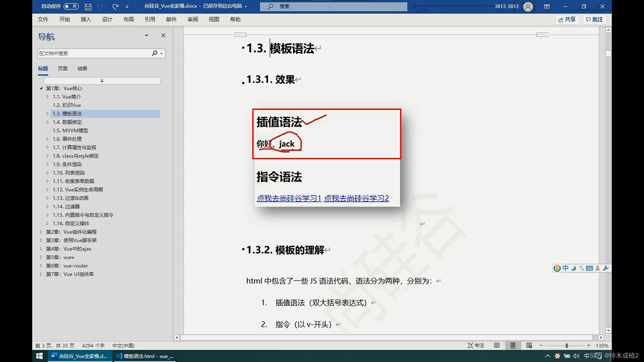Open the Quick Access Toolbar customize arrow
The image size is (644, 362).
[127, 6]
